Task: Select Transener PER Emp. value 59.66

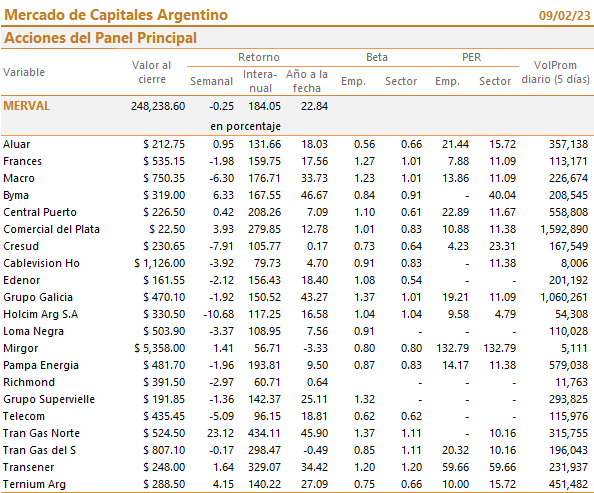Action: pos(455,467)
